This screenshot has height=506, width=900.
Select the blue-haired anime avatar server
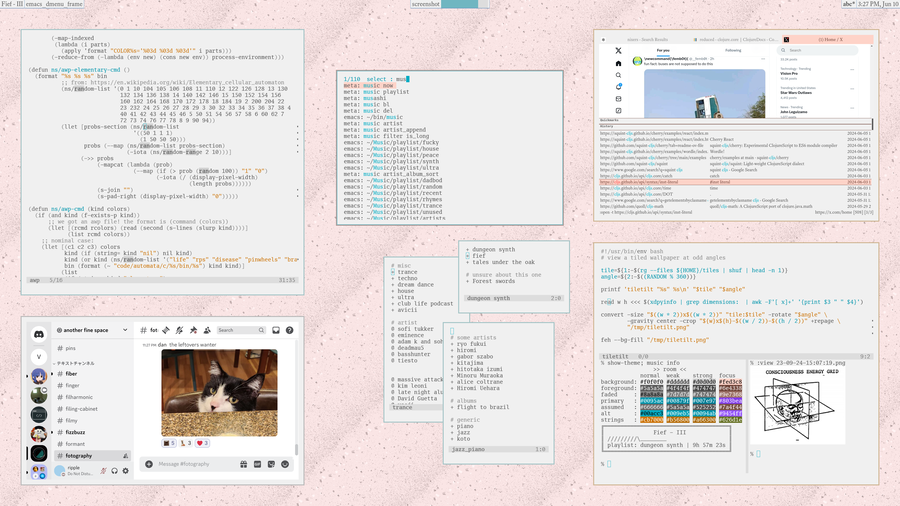click(38, 376)
